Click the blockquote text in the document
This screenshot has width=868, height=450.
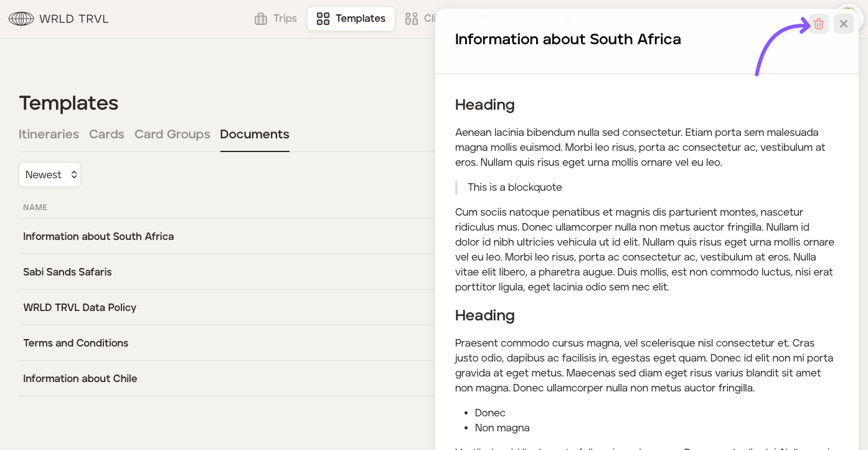click(515, 187)
